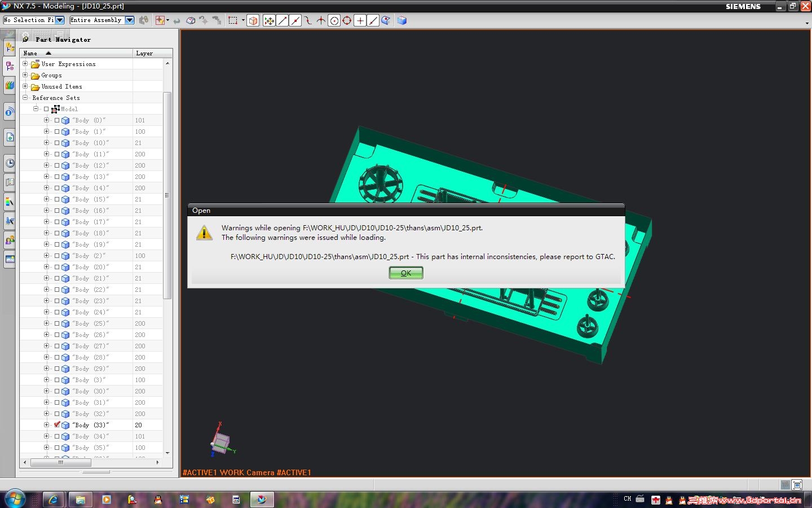The height and width of the screenshot is (508, 812).
Task: Switch to the NX taskbar button
Action: (262, 500)
